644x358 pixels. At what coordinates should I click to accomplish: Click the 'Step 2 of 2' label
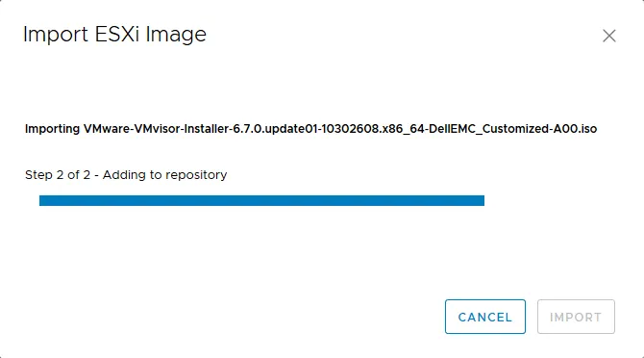[x=58, y=175]
